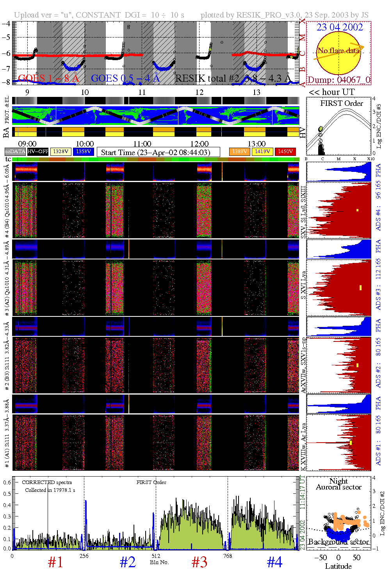Select the red 1450V legend swatch
The image size is (392, 577).
point(285,152)
